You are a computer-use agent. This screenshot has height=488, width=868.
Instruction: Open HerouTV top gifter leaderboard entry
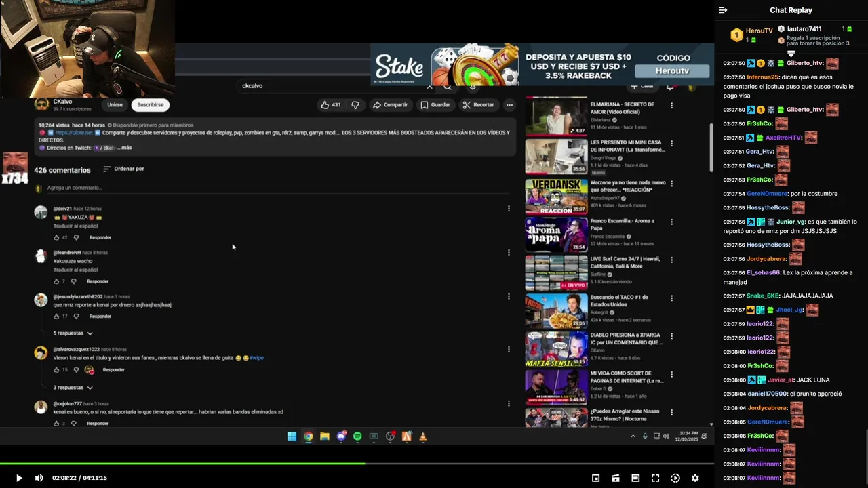[x=751, y=35]
